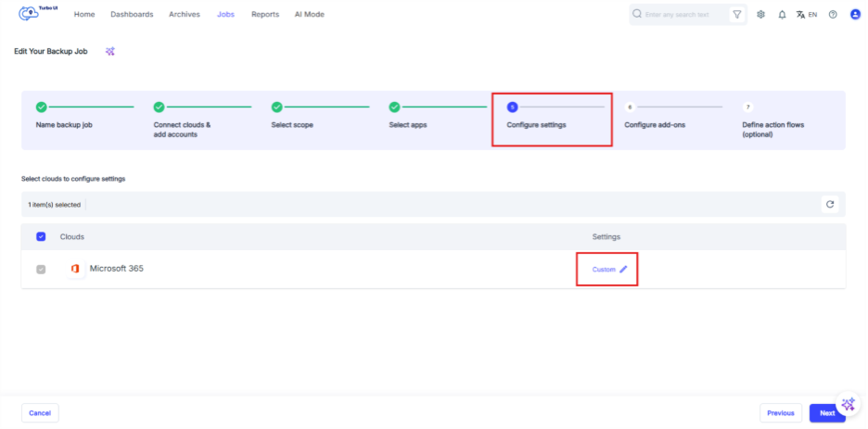Click the Previous button

point(780,413)
